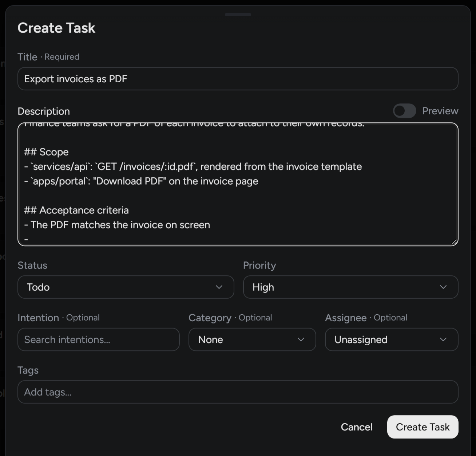Grab the description textarea resize handle
The image size is (476, 456).
454,242
